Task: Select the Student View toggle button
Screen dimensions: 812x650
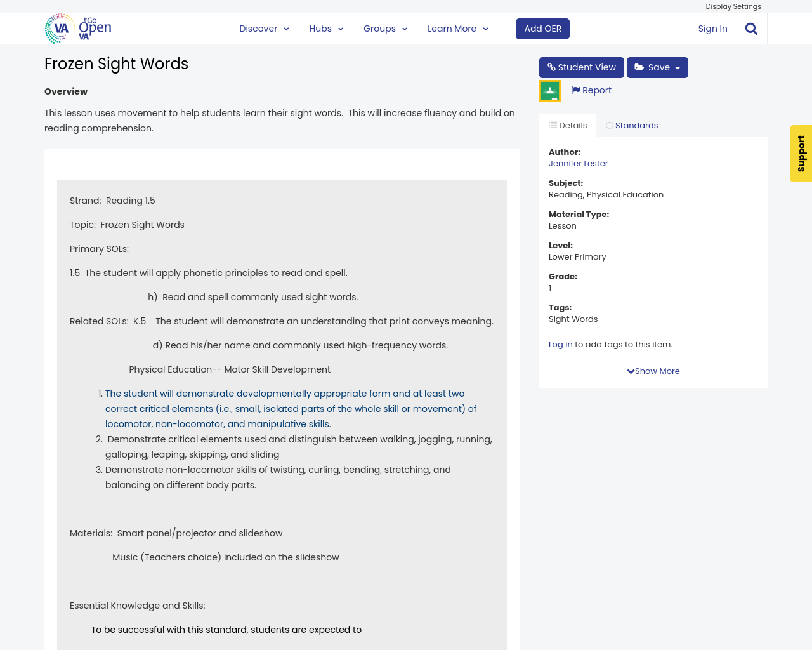Action: pos(581,66)
